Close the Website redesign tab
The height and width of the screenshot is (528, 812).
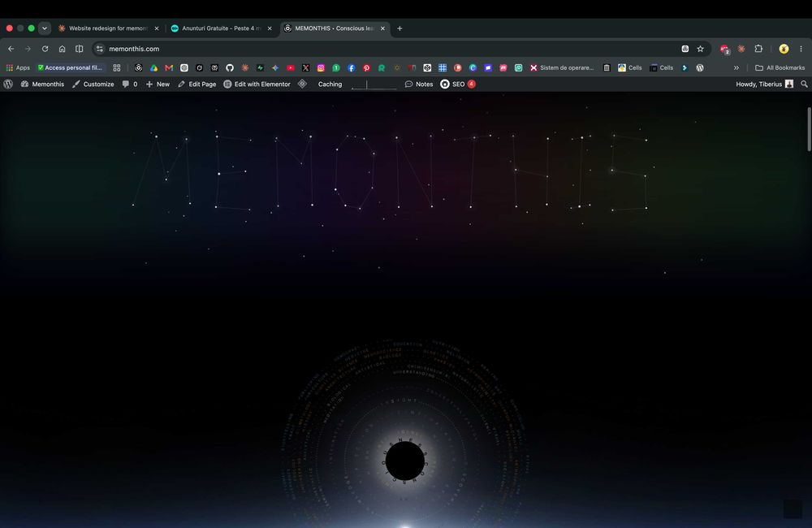(x=157, y=28)
